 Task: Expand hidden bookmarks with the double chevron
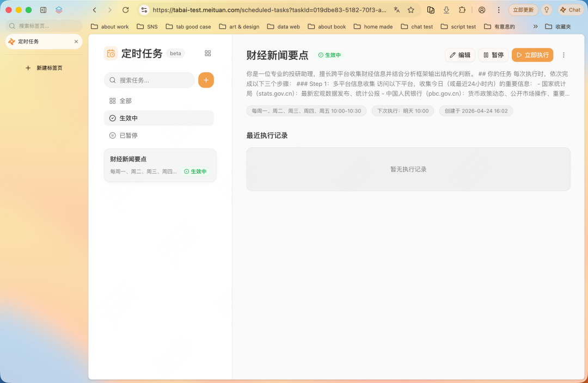pos(536,27)
